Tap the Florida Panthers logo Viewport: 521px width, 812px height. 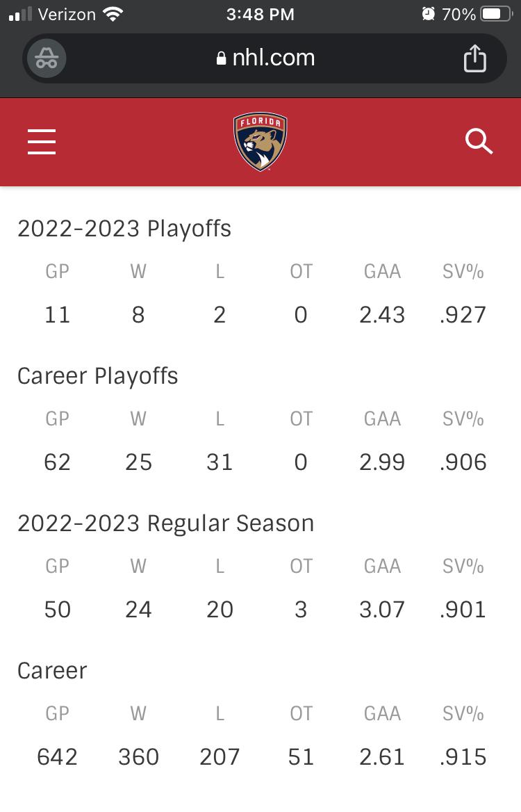[x=260, y=141]
